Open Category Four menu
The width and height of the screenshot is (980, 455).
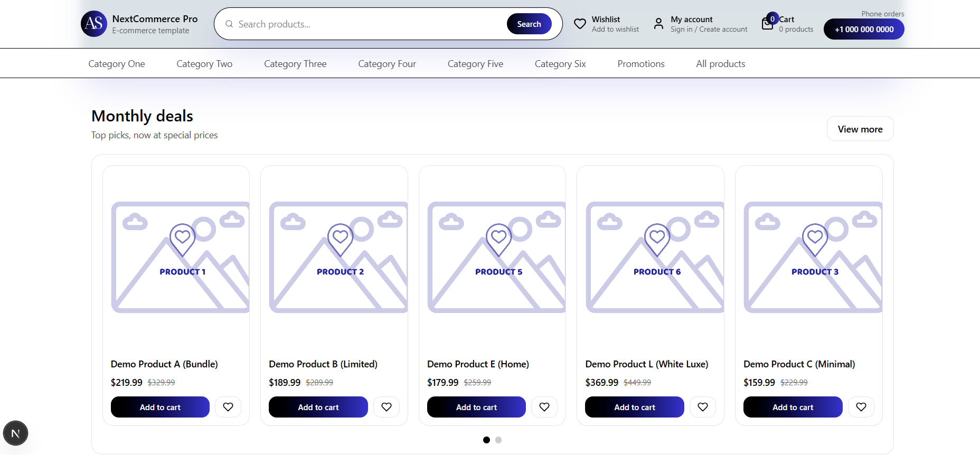pos(387,64)
